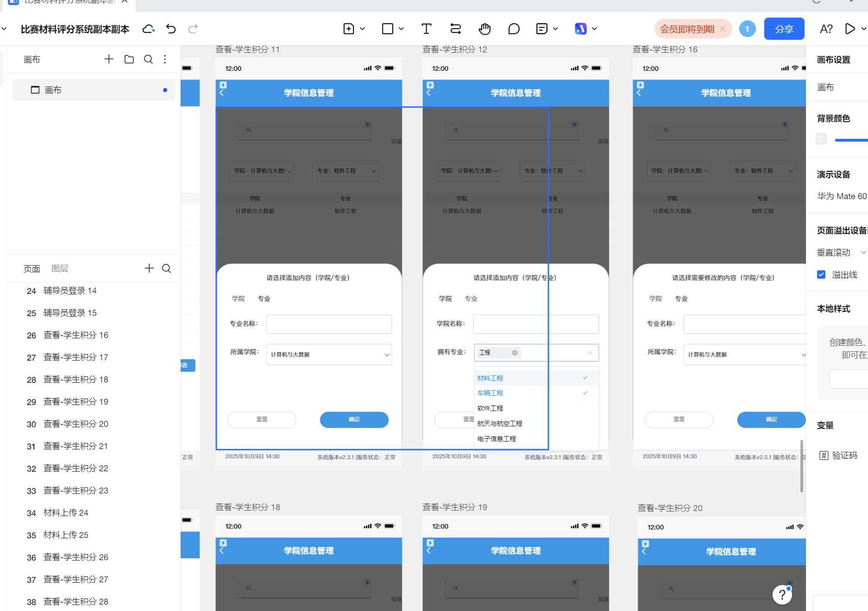Image resolution: width=868 pixels, height=611 pixels.
Task: Select the comment tool
Action: pyautogui.click(x=514, y=29)
